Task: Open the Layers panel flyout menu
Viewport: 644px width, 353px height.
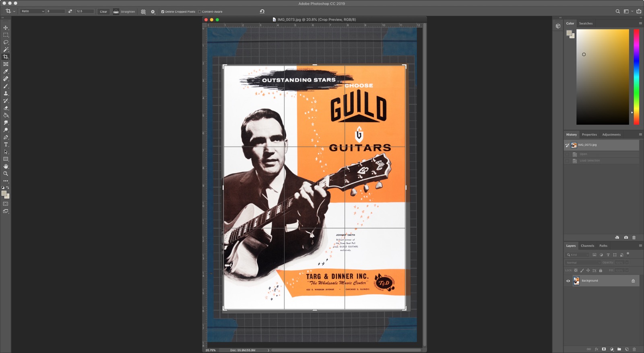Action: [x=640, y=246]
